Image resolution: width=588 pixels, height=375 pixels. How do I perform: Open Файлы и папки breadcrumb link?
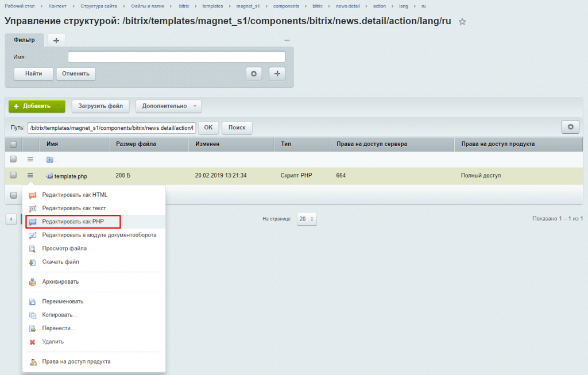click(x=148, y=6)
